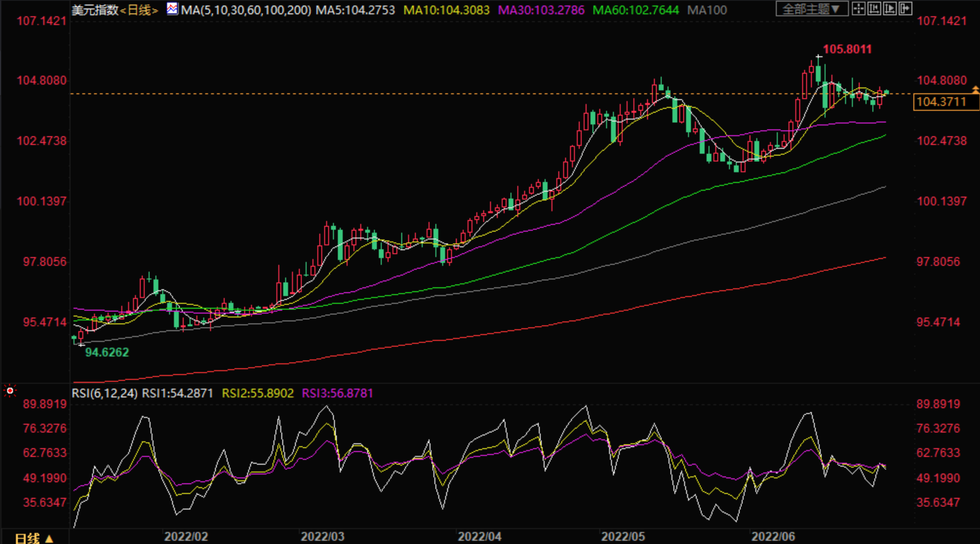Expand the 日线 period selector at bottom-left
The image size is (980, 544).
[34, 538]
